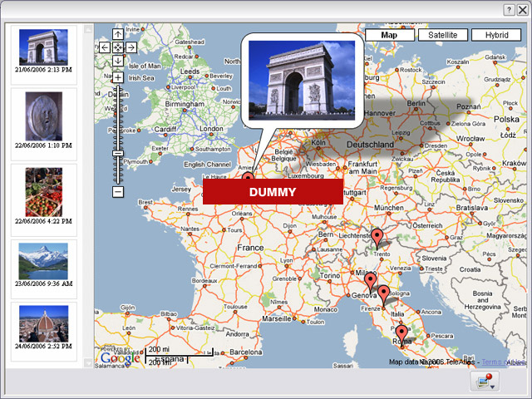Select the Florence dome thumbnail
This screenshot has height=399, width=532.
(43, 323)
